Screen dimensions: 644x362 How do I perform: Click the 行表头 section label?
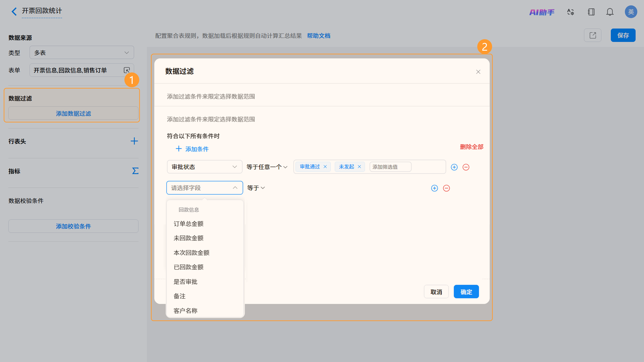pos(17,141)
